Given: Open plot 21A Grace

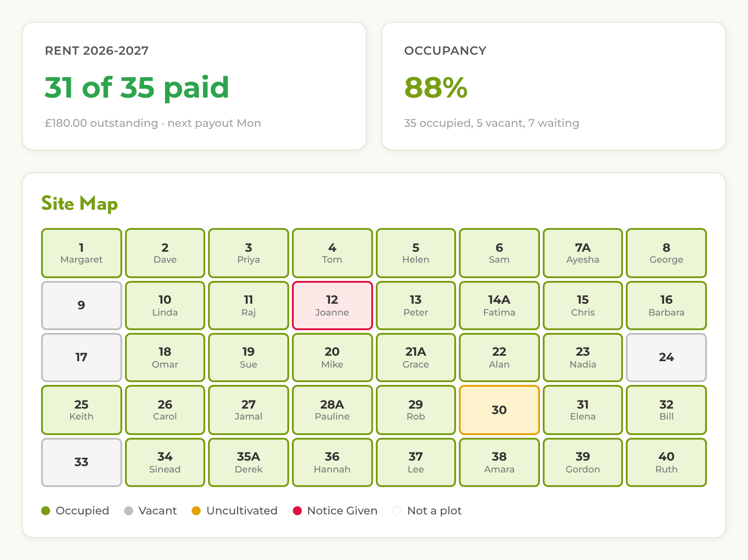Looking at the screenshot, I should [x=416, y=358].
